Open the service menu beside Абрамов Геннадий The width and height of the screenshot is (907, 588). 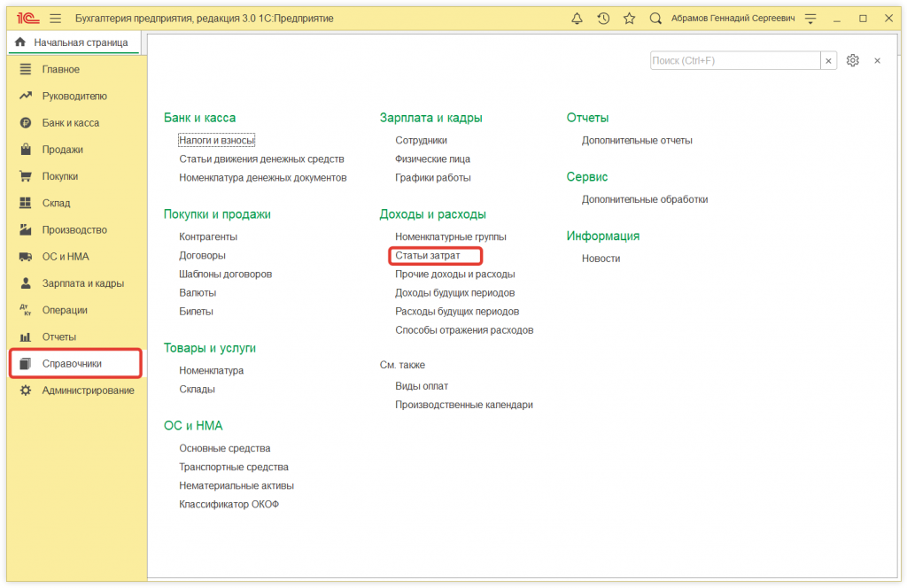click(810, 18)
